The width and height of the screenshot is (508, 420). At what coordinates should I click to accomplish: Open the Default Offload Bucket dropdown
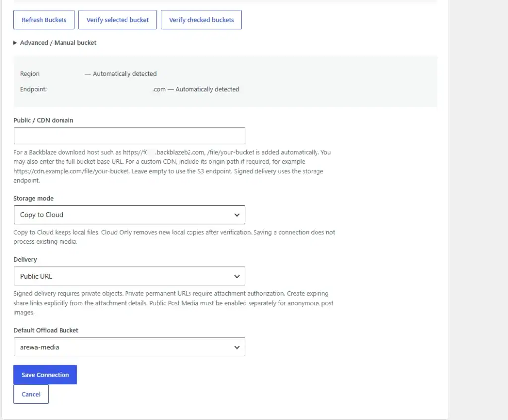(x=129, y=347)
